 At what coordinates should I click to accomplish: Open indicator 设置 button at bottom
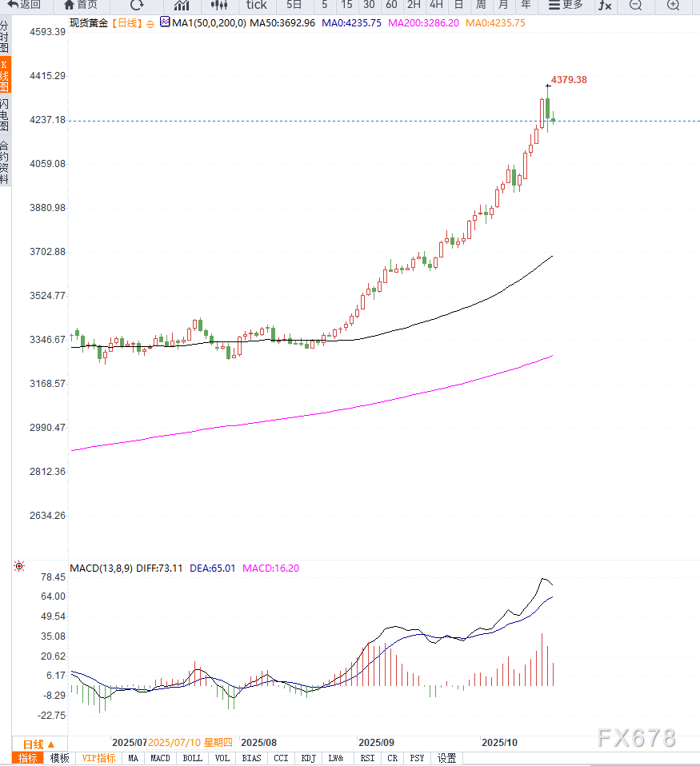(446, 758)
